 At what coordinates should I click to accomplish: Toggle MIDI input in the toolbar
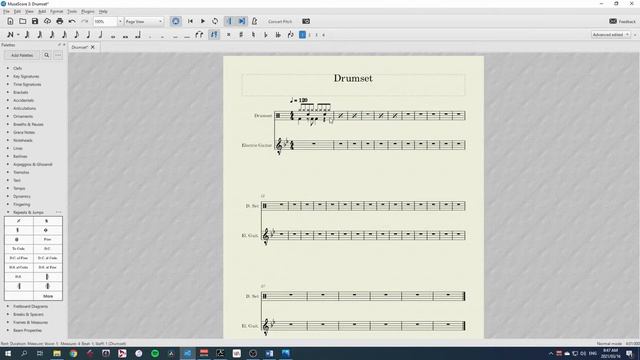tap(176, 21)
